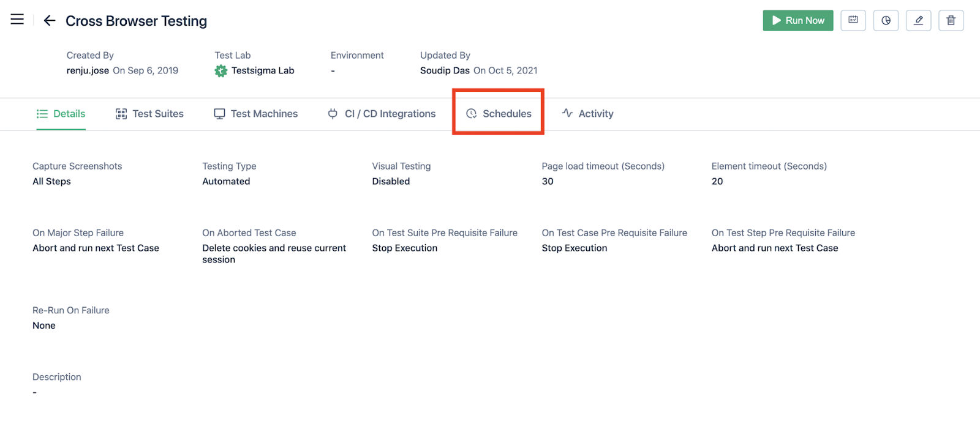Click the green Run Now button
This screenshot has width=980, height=432.
797,20
